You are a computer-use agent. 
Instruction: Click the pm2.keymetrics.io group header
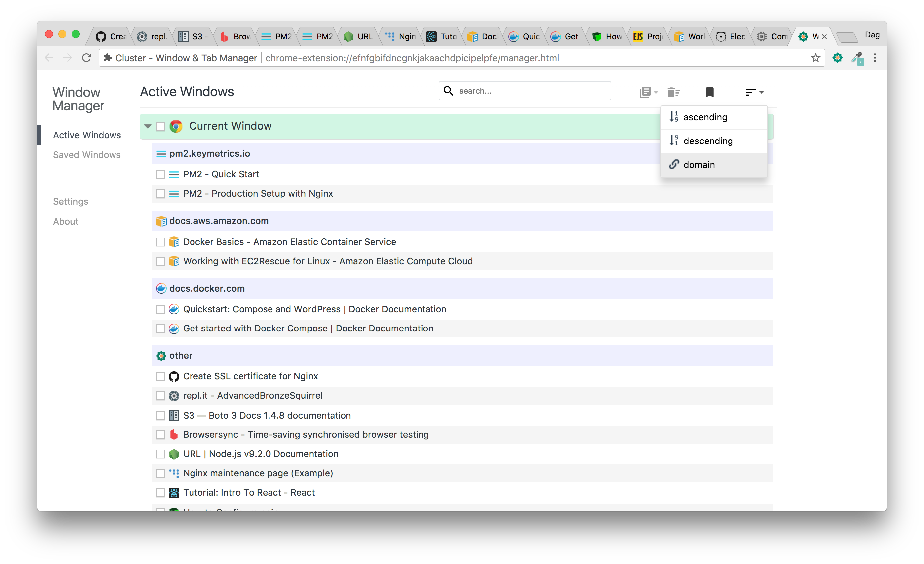[x=462, y=154]
